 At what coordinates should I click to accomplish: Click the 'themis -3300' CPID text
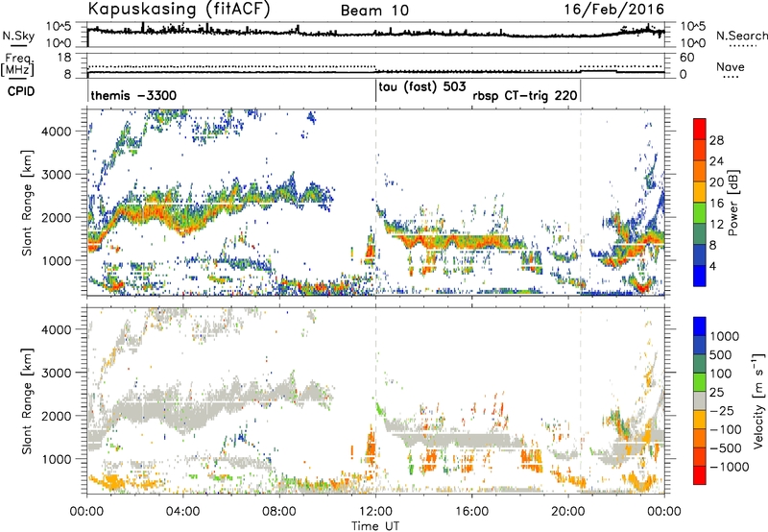click(x=133, y=95)
